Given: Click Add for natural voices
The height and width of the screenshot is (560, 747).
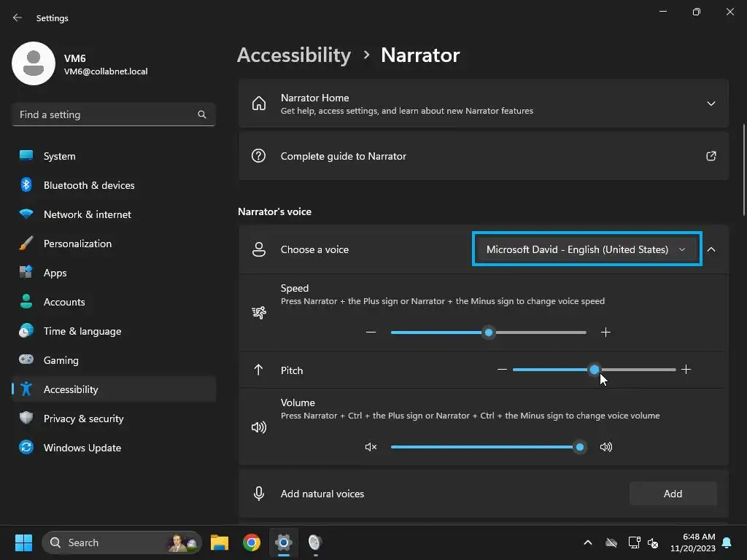Looking at the screenshot, I should (673, 494).
